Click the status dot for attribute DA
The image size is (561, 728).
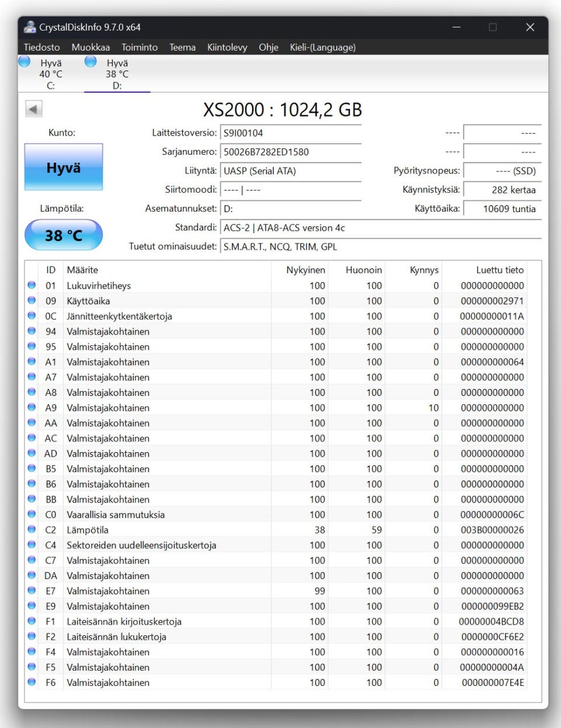(32, 575)
